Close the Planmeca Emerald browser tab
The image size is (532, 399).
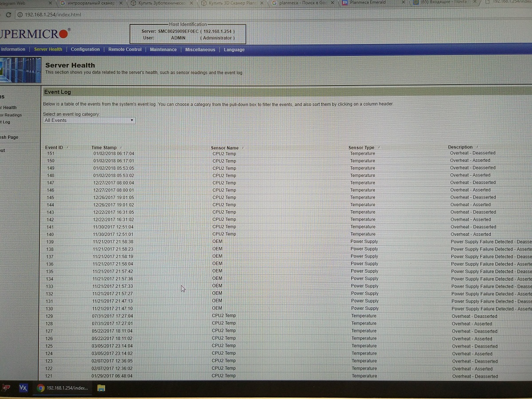[x=404, y=3]
